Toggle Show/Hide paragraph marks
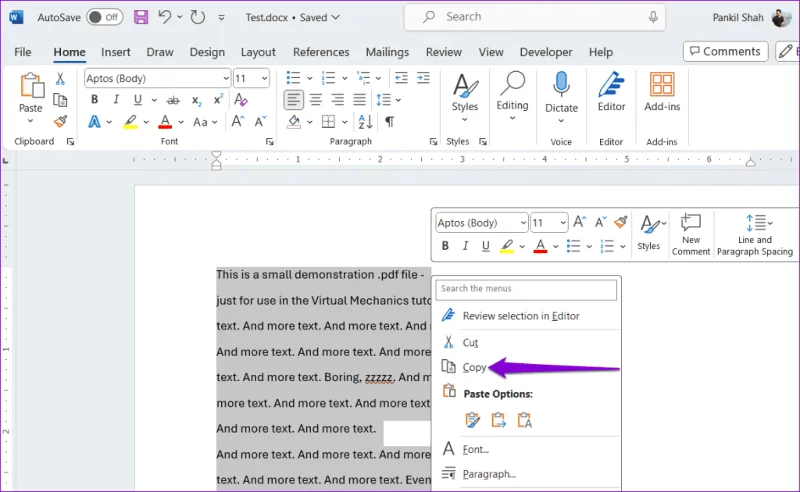The image size is (800, 492). click(389, 121)
